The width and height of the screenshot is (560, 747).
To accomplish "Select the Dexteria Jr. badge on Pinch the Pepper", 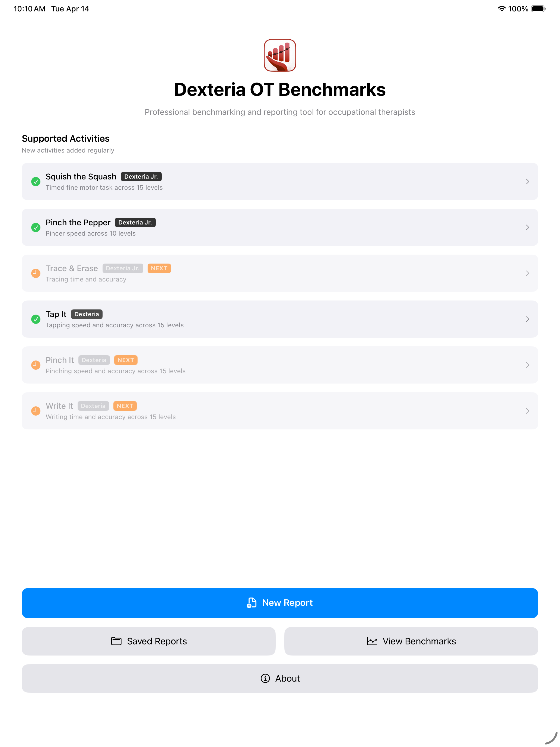I will (135, 222).
